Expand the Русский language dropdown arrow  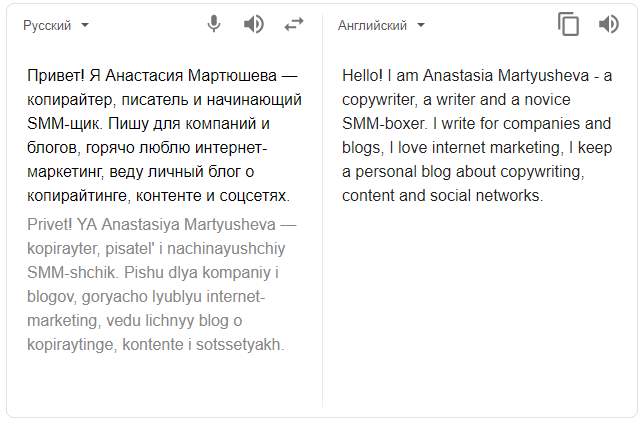point(85,25)
